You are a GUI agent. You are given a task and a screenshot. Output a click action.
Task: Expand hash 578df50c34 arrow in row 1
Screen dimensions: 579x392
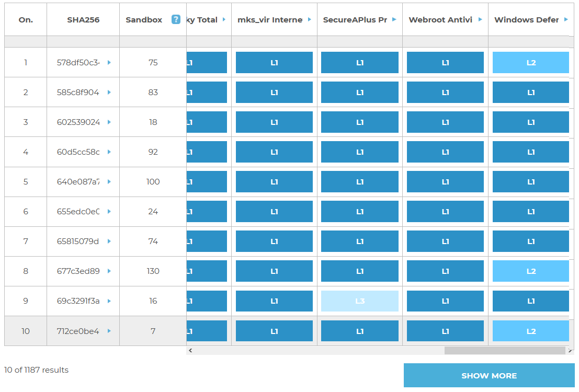pos(109,63)
